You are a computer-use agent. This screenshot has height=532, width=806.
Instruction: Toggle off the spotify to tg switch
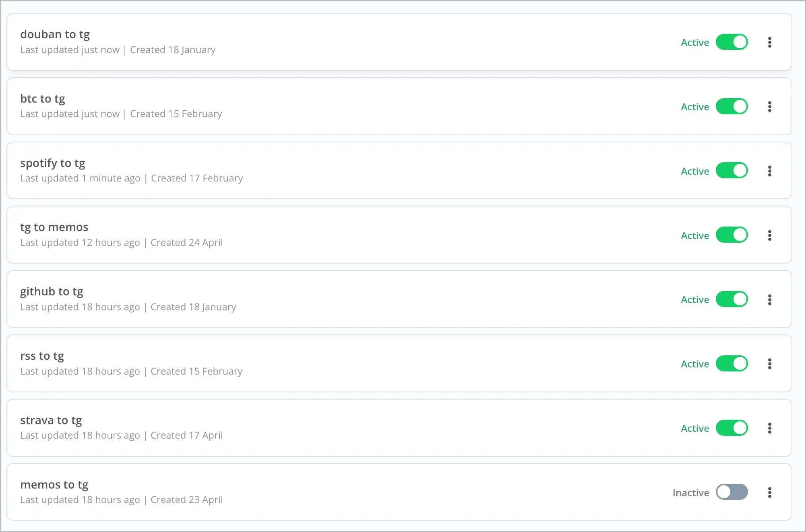732,171
